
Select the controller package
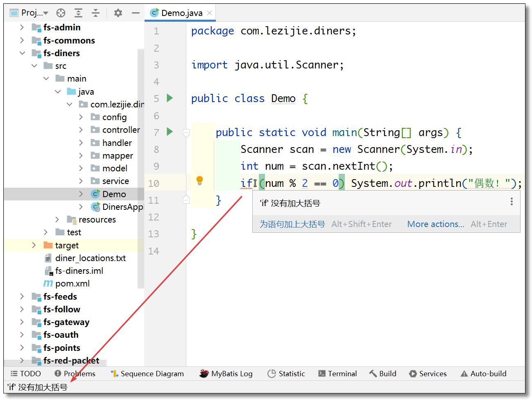[121, 130]
